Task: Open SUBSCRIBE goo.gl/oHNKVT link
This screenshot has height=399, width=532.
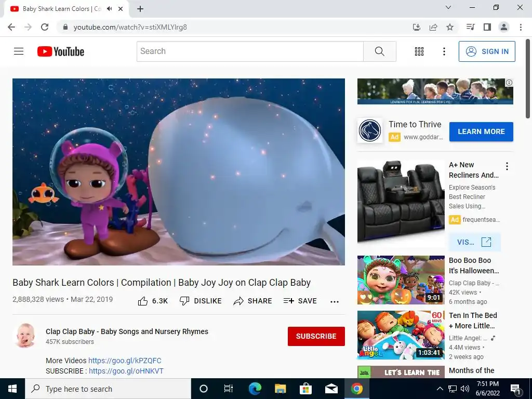Action: (x=126, y=371)
